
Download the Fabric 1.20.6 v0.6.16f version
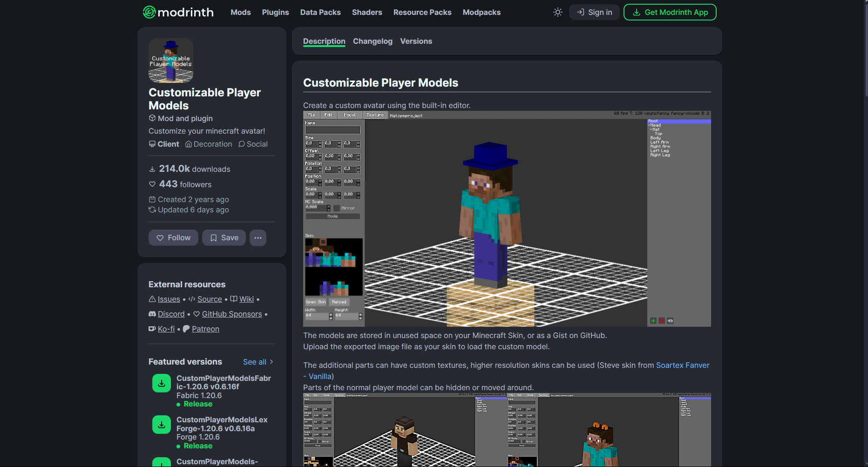pos(162,383)
